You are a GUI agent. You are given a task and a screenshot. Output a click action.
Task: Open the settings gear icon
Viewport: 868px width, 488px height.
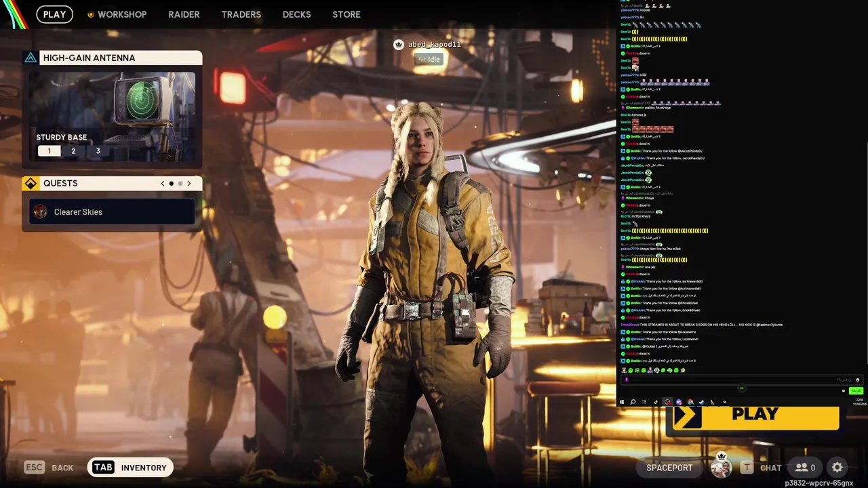click(837, 467)
